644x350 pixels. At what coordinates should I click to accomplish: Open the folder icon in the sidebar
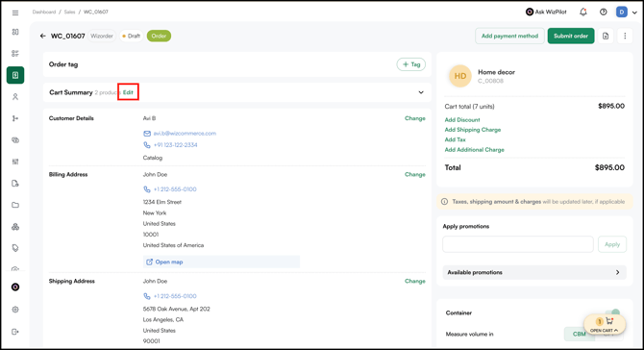click(x=15, y=205)
